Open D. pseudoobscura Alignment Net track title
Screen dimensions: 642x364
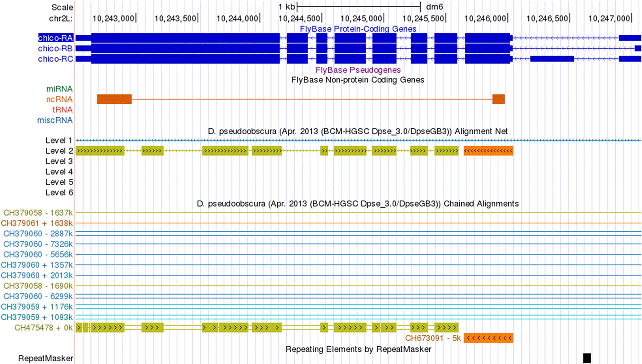[x=358, y=132]
